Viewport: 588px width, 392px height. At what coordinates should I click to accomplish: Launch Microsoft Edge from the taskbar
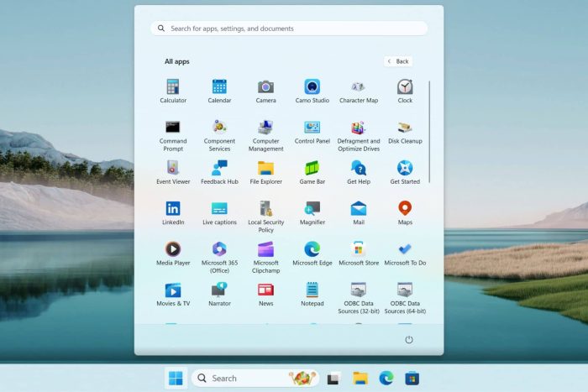(386, 379)
